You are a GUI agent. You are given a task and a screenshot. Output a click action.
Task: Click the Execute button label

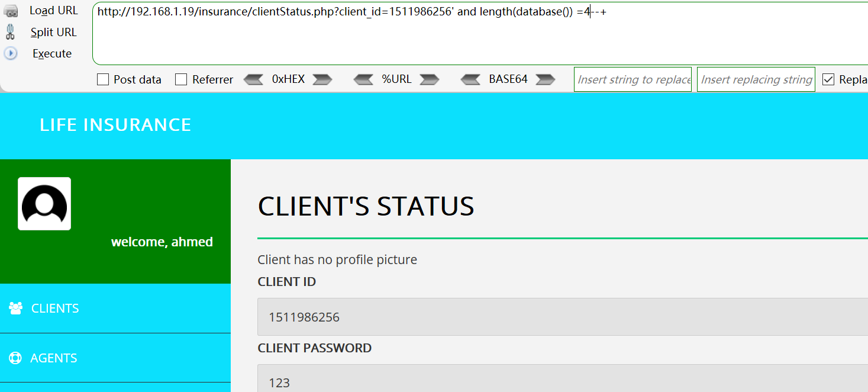click(x=52, y=53)
